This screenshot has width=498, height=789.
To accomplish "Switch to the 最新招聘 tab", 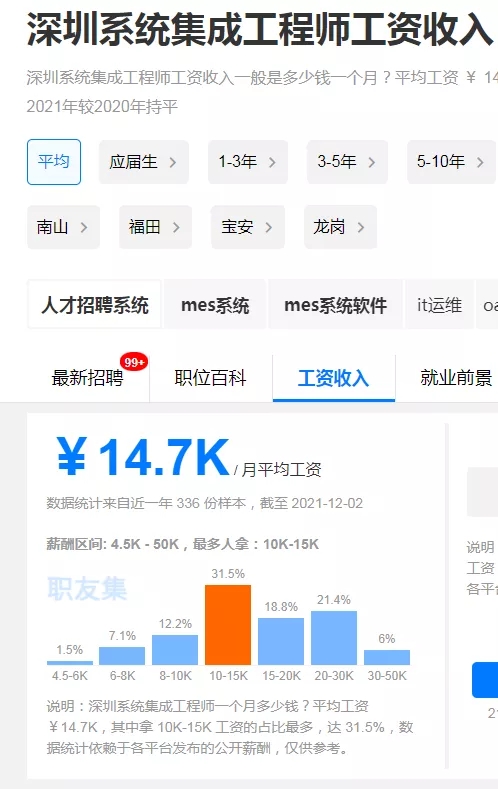I will pyautogui.click(x=88, y=378).
